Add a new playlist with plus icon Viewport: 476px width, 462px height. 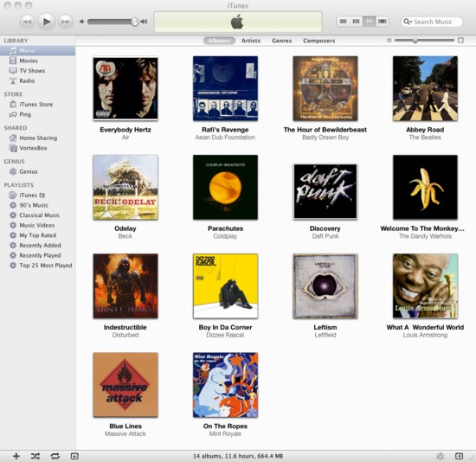(x=16, y=456)
